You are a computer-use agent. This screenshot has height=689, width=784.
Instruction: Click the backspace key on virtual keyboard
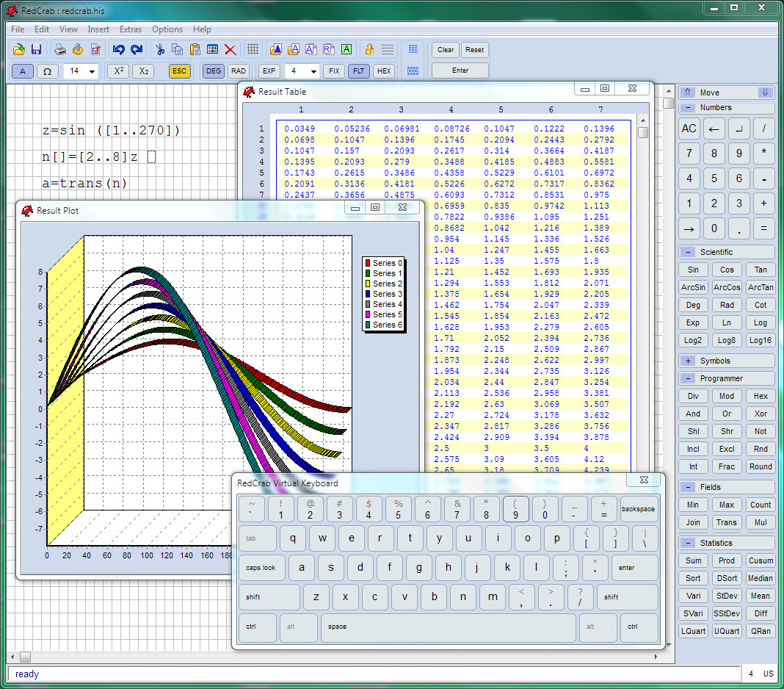click(638, 509)
